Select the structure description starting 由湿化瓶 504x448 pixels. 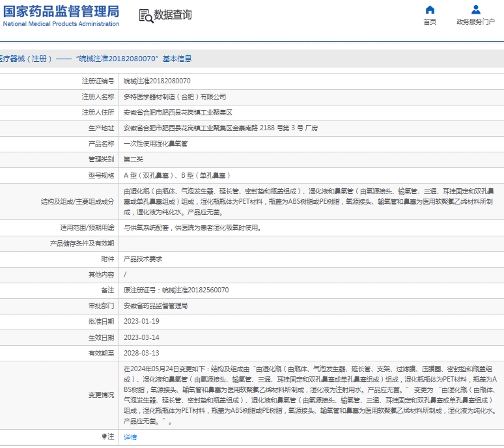309,201
